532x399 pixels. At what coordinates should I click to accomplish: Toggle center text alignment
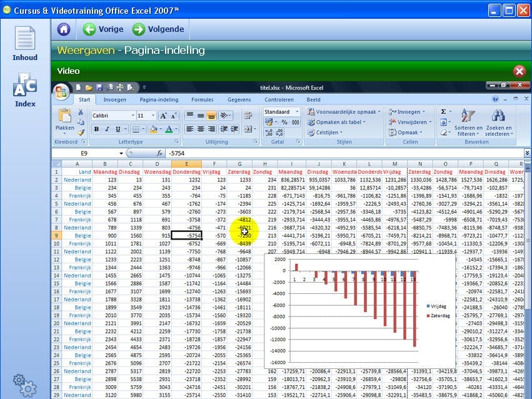tap(201, 129)
